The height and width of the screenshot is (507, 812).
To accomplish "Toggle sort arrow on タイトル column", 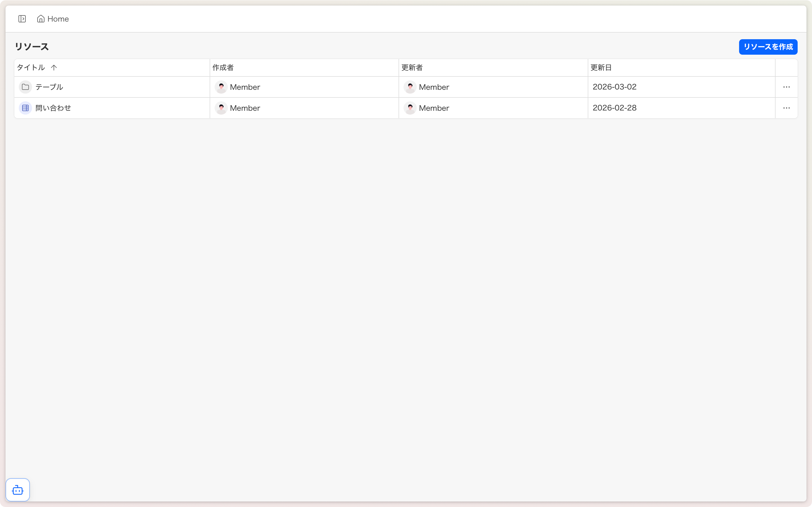I will click(x=54, y=68).
